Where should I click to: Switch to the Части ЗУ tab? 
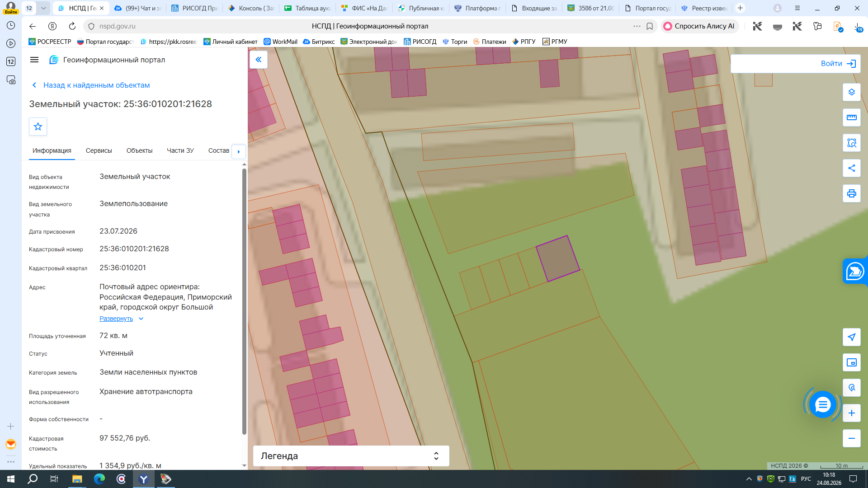pyautogui.click(x=180, y=150)
